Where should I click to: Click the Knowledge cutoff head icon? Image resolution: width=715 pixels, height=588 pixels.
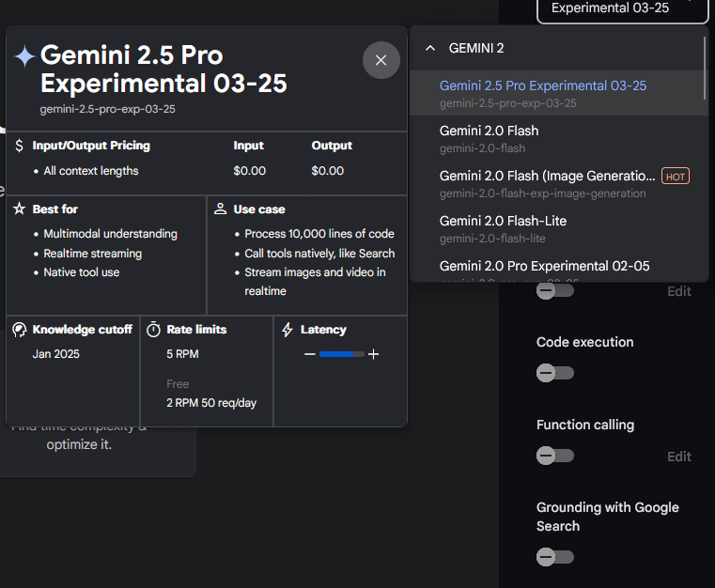[19, 330]
